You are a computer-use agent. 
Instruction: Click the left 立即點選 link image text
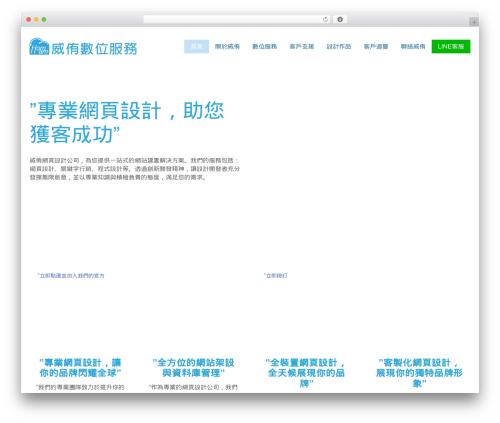tap(71, 276)
